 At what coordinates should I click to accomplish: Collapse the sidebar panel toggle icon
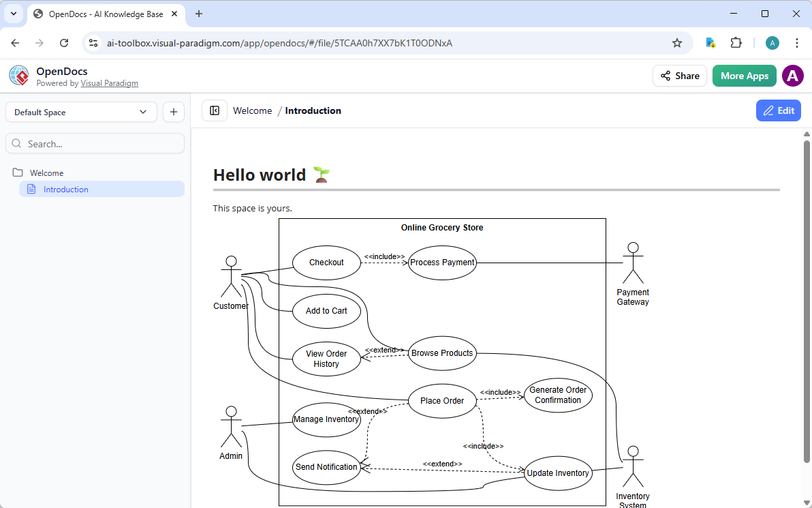215,110
